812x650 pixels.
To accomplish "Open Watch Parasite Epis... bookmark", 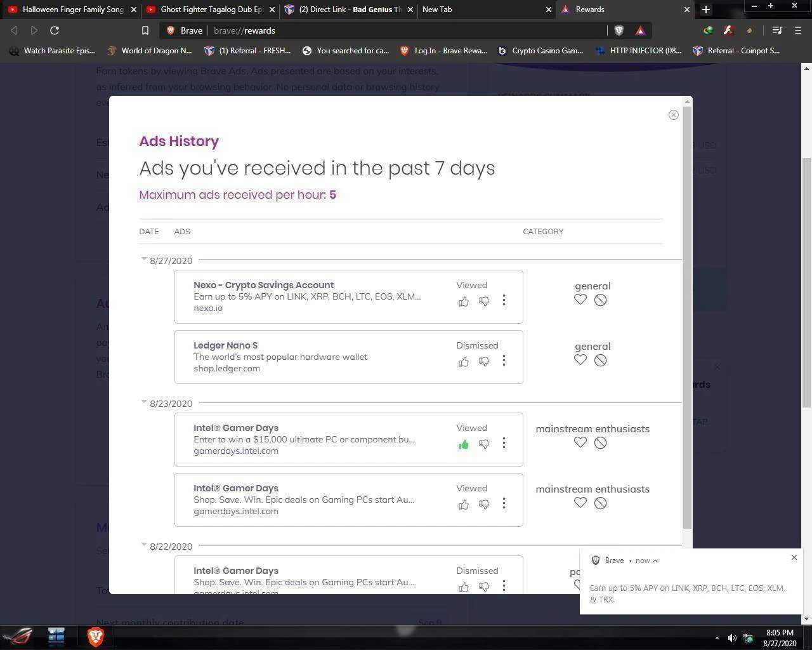I will coord(52,51).
